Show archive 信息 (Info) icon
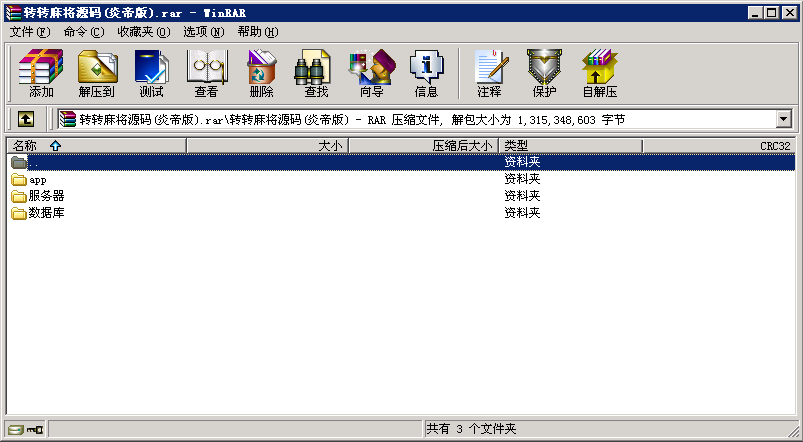This screenshot has width=803, height=442. [x=426, y=72]
